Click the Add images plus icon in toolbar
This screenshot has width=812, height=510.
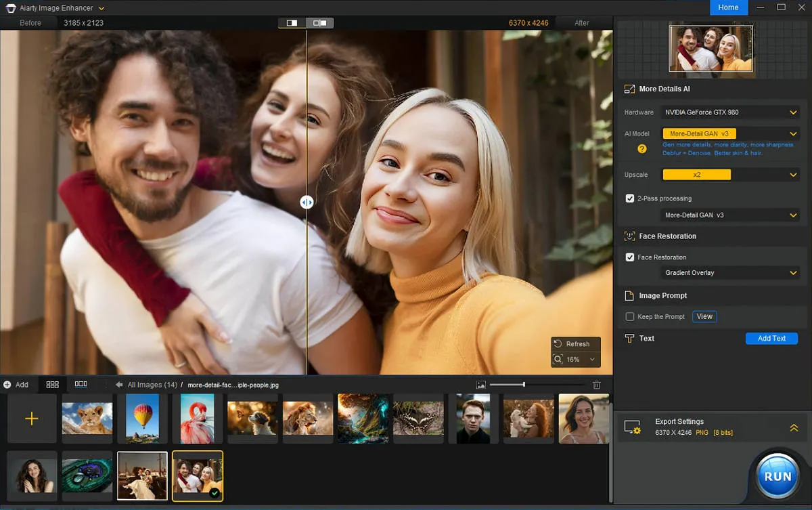(x=7, y=385)
